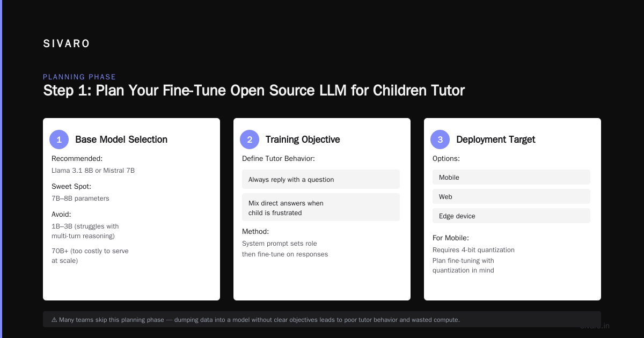Click the 7B–8B parameters text
Image resolution: width=644 pixels, height=338 pixels.
click(80, 199)
